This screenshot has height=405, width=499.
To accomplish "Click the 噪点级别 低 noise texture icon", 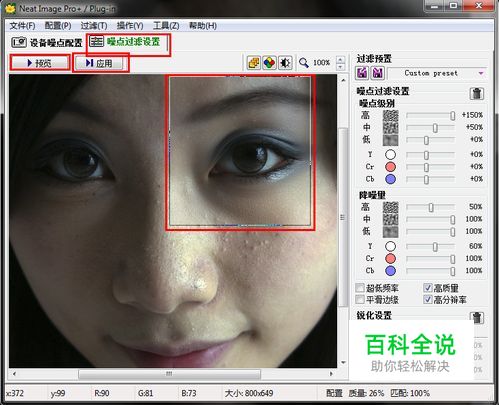I will 390,140.
